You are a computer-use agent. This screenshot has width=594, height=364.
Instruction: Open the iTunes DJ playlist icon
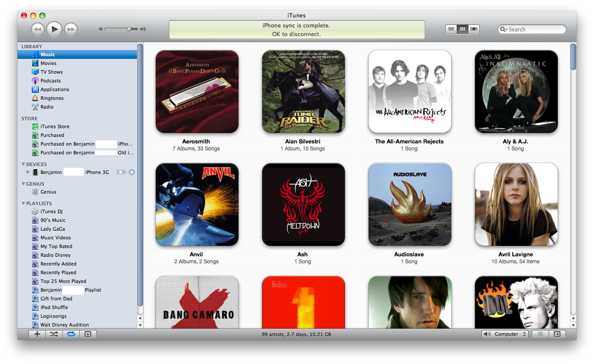pos(35,211)
